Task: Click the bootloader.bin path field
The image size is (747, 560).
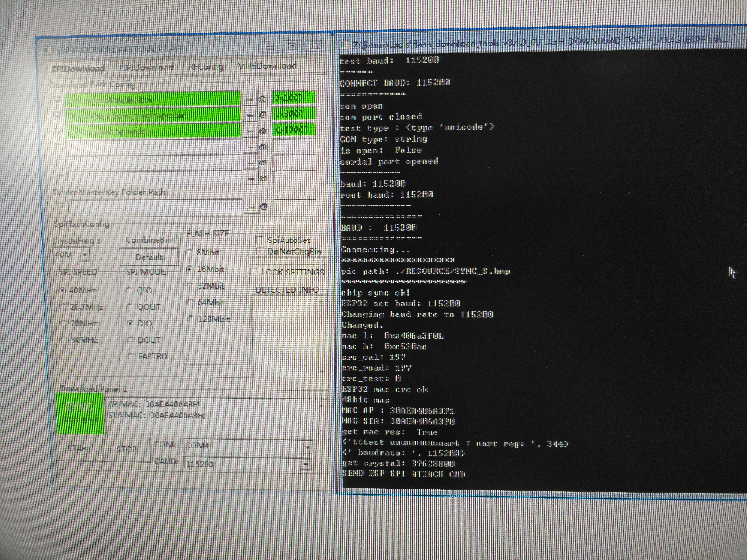Action: pos(153,100)
